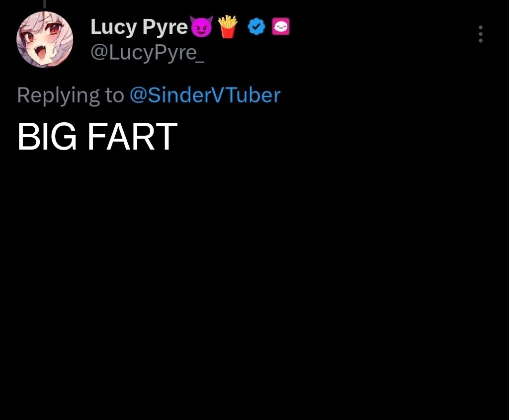Click the word "Pyre" in display name
This screenshot has height=420, width=509.
click(x=165, y=27)
